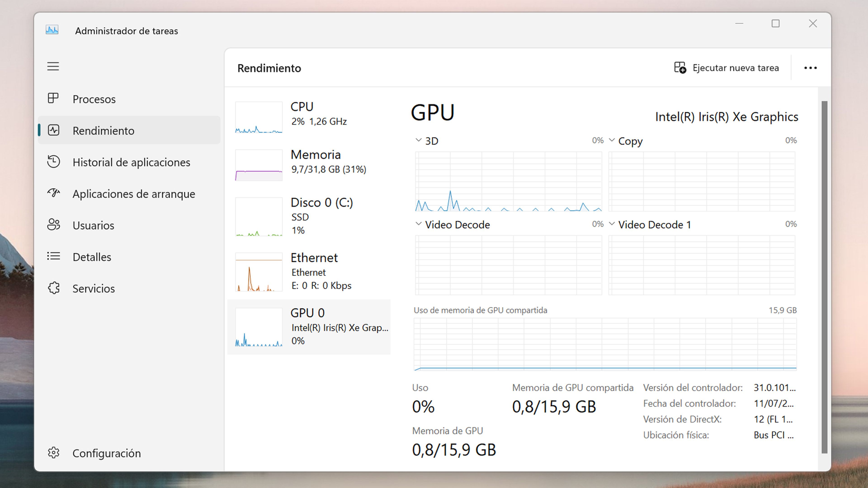868x488 pixels.
Task: Select the Disco 0 mini graph thumbnail
Action: 258,217
